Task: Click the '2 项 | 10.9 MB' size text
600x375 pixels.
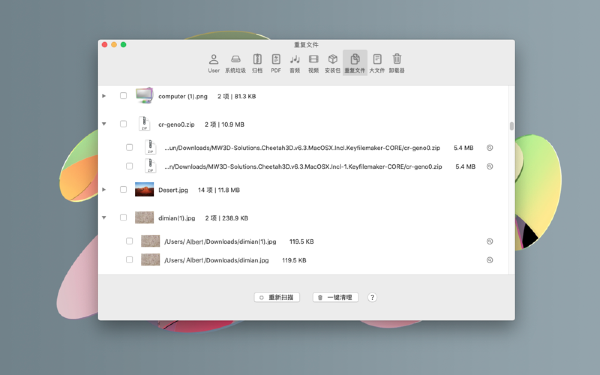Action: coord(224,125)
